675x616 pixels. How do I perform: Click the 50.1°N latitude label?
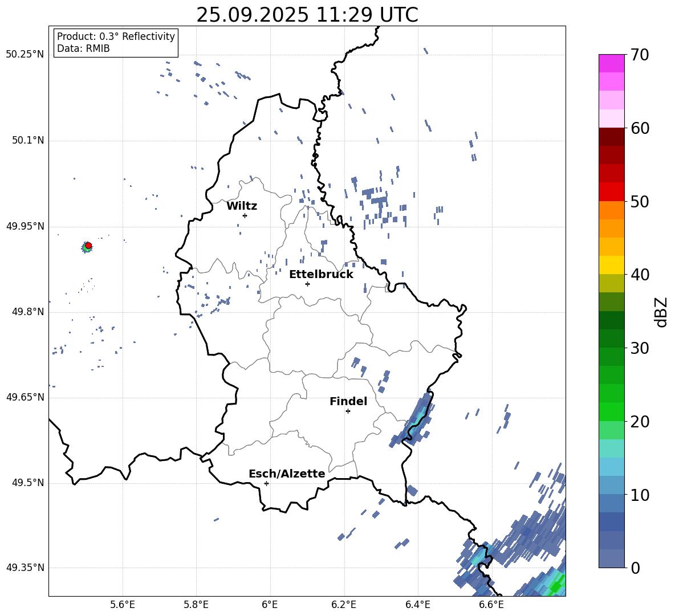point(27,141)
